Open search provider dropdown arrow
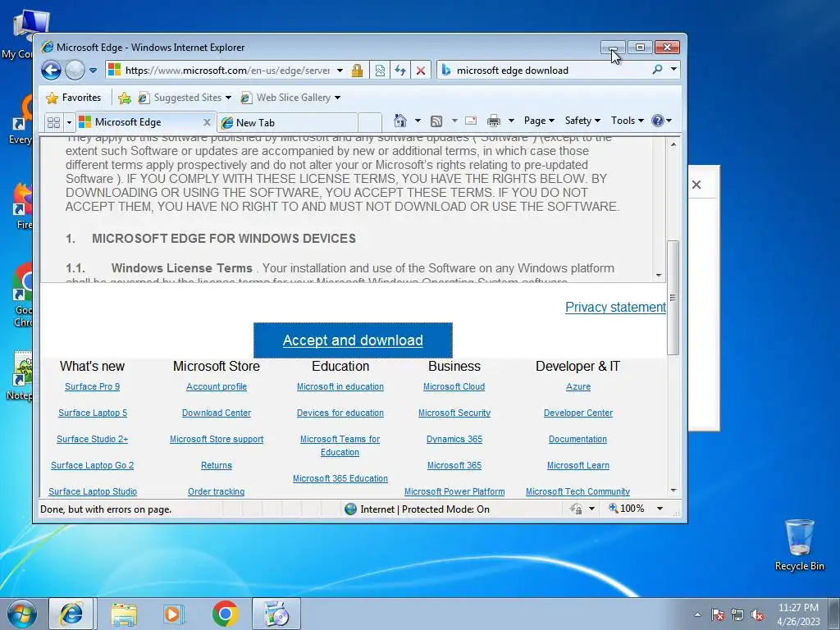Viewport: 840px width, 630px height. point(673,70)
